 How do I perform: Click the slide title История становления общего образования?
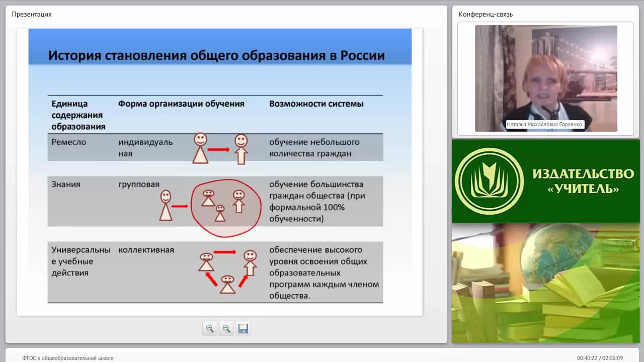click(216, 55)
